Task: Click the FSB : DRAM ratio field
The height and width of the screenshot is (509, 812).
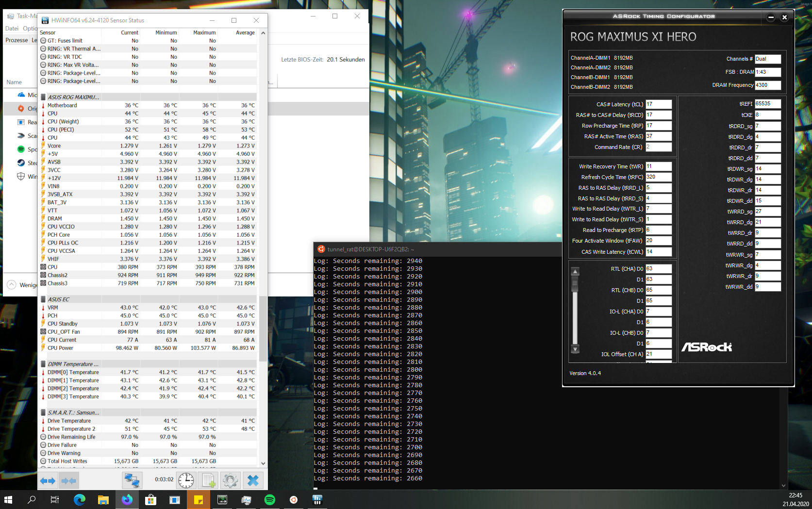Action: tap(768, 72)
